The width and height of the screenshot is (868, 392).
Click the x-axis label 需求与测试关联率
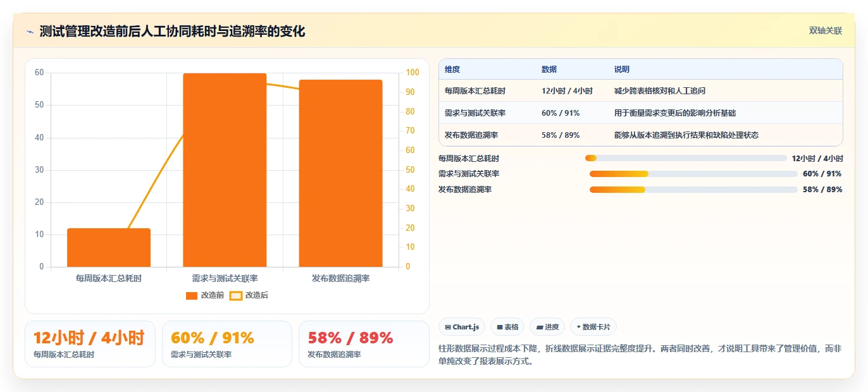click(x=225, y=278)
